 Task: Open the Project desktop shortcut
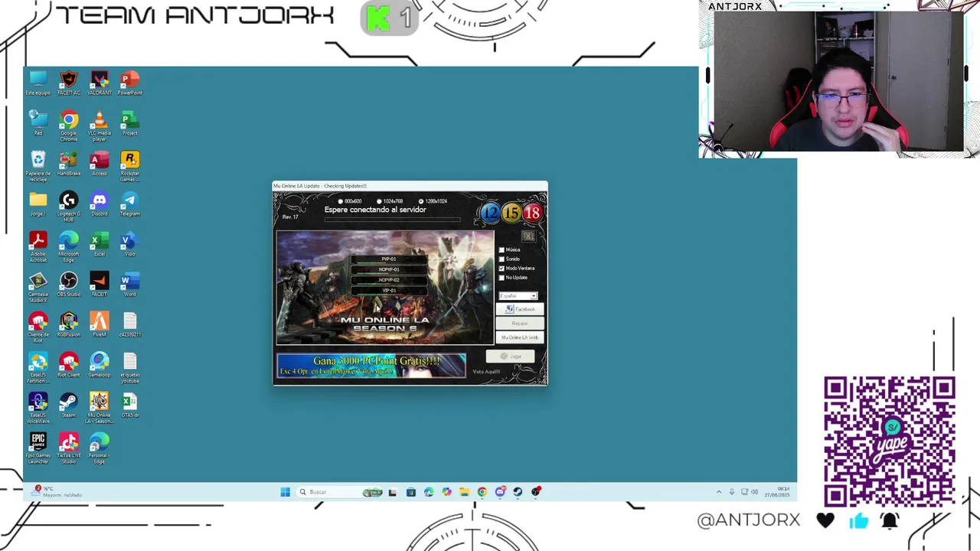pyautogui.click(x=130, y=123)
